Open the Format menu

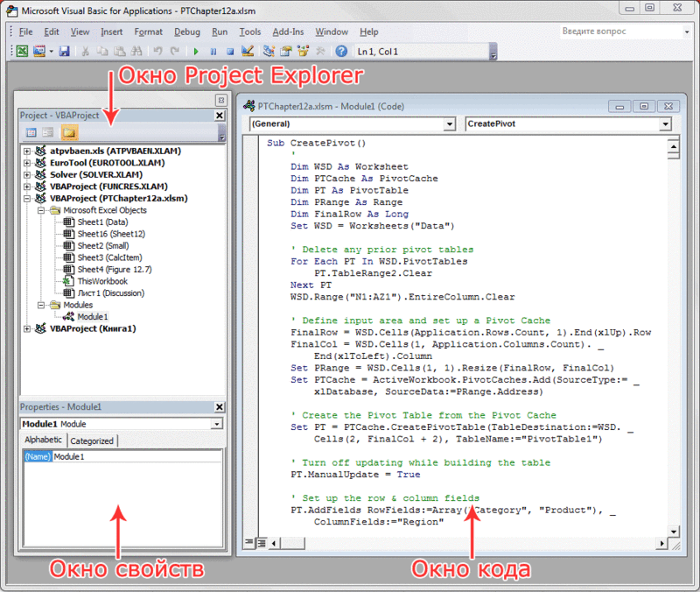click(x=148, y=32)
